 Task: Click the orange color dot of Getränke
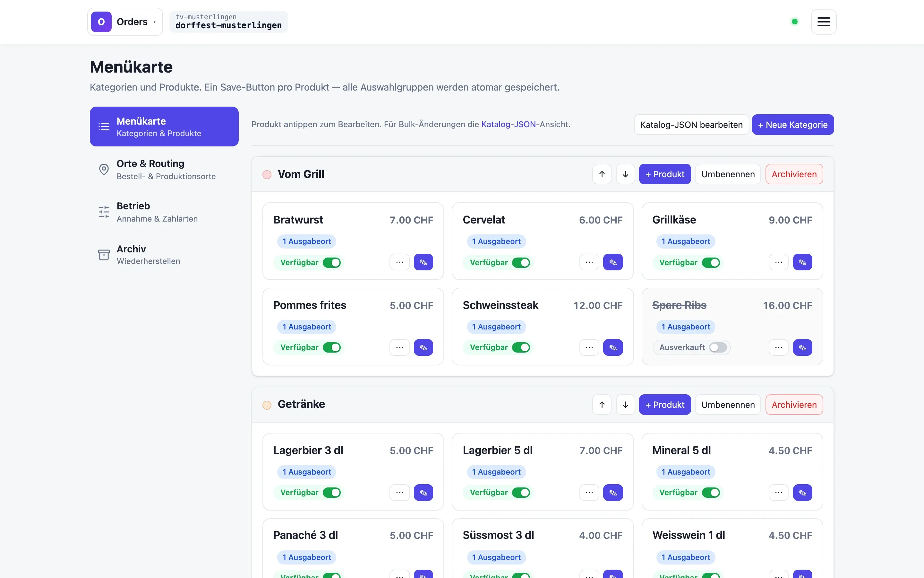(267, 405)
